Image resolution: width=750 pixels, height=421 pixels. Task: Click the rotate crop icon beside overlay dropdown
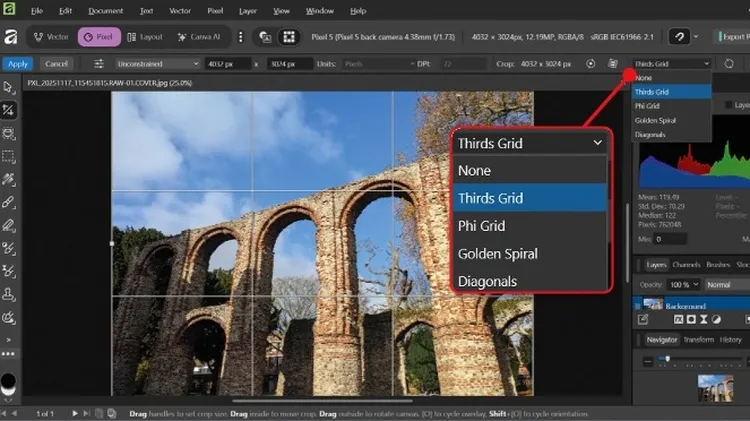coord(727,63)
